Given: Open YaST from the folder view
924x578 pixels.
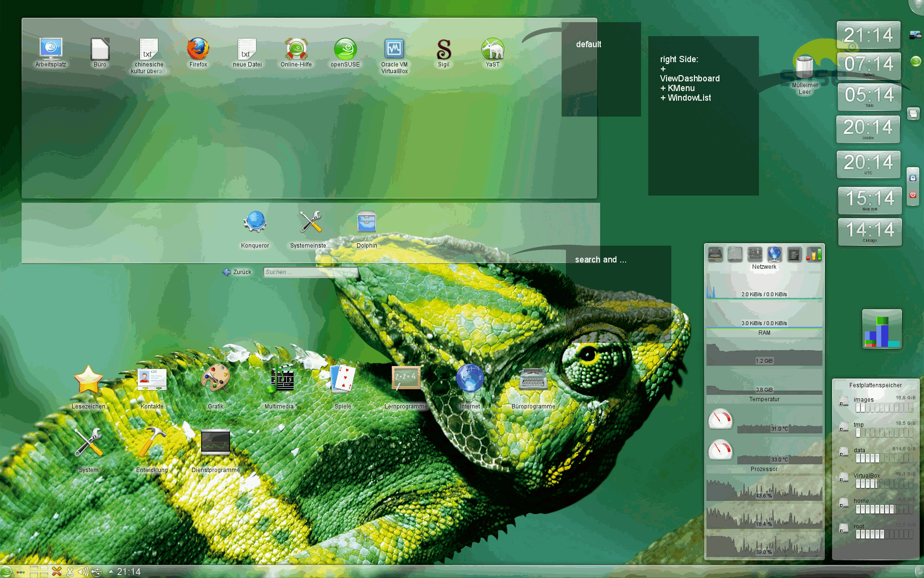Looking at the screenshot, I should [x=492, y=50].
